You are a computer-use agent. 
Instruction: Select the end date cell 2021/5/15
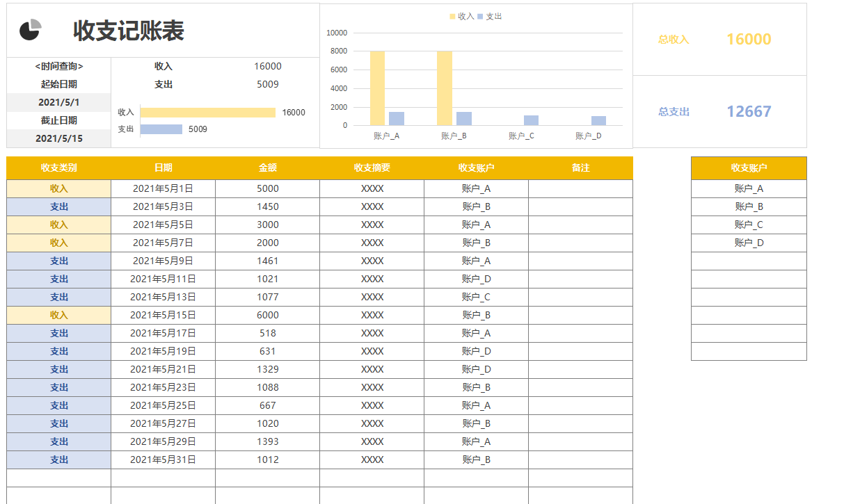click(x=58, y=138)
